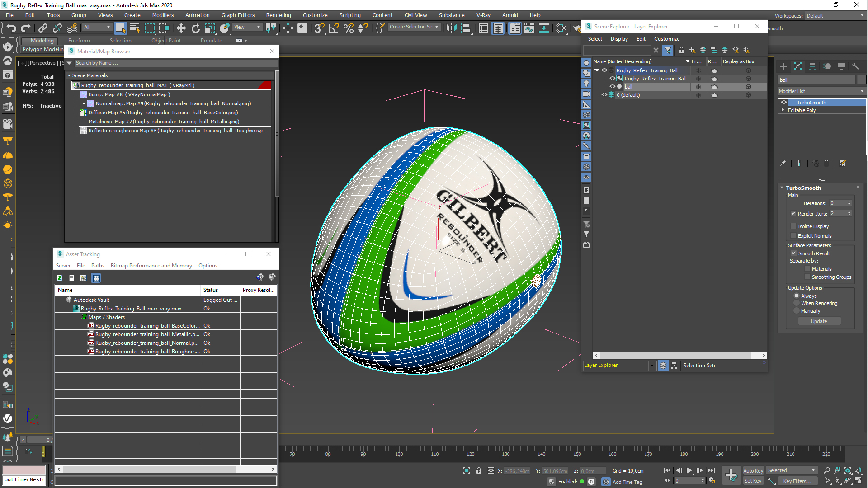Screen dimensions: 868x488
Task: Toggle visibility eye of ball object
Action: pos(613,87)
